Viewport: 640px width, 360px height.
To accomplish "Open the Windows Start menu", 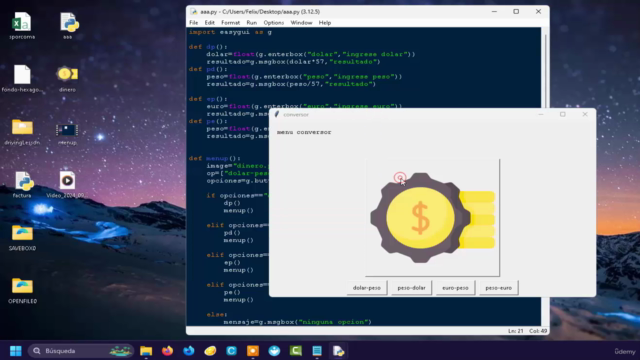I will click(16, 351).
